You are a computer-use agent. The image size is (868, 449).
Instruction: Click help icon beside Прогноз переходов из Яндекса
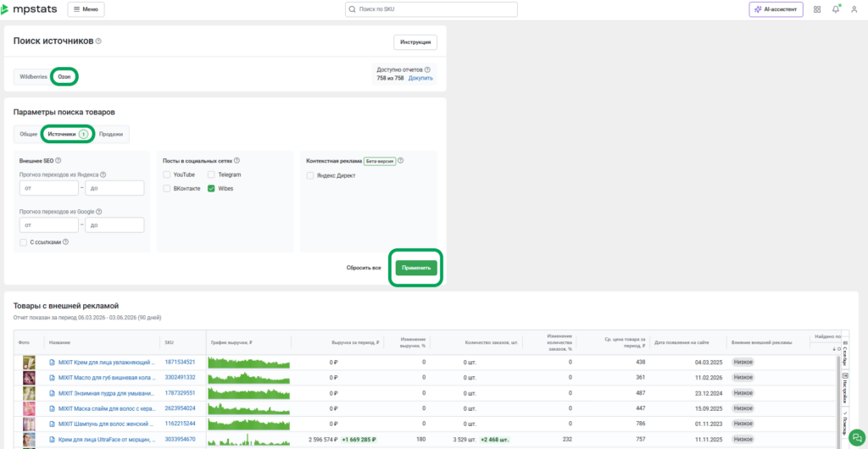click(103, 175)
